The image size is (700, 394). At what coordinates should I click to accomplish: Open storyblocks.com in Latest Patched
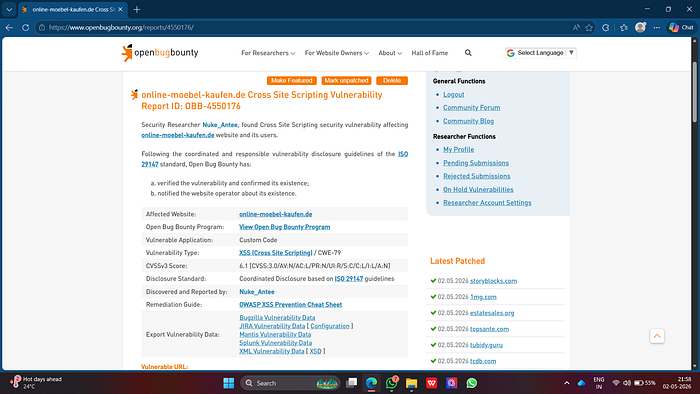click(493, 281)
